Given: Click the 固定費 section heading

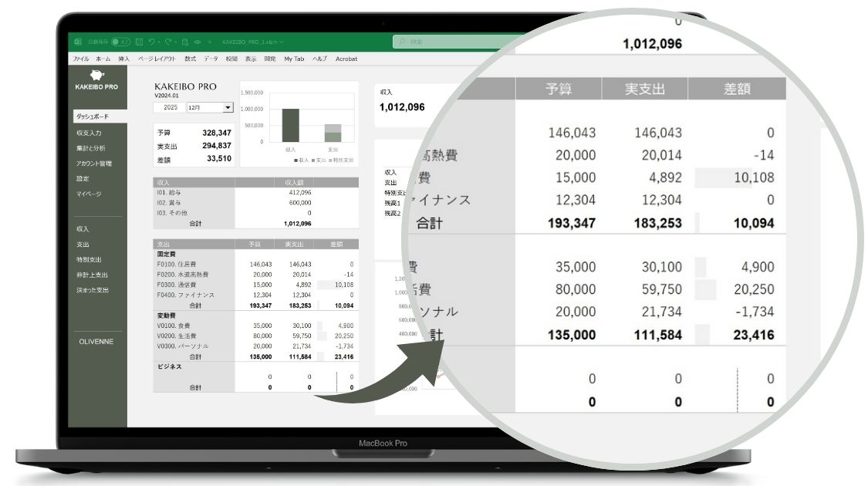Looking at the screenshot, I should coord(166,254).
